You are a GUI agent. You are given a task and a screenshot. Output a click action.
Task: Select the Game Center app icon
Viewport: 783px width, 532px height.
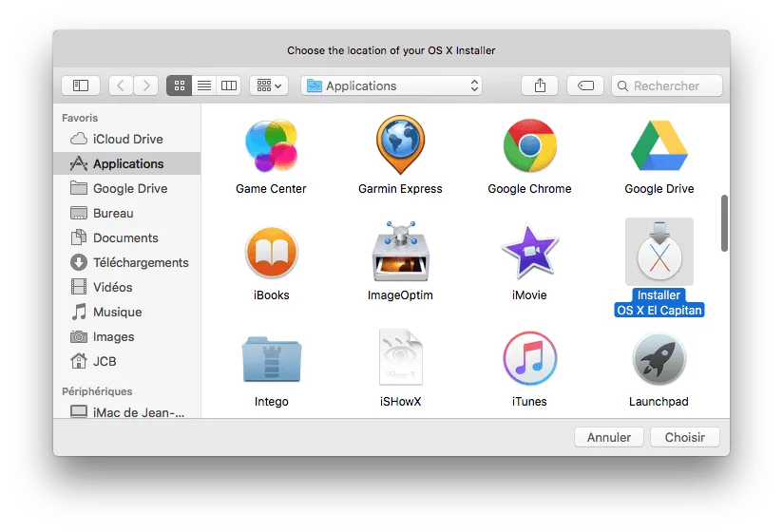coord(271,145)
